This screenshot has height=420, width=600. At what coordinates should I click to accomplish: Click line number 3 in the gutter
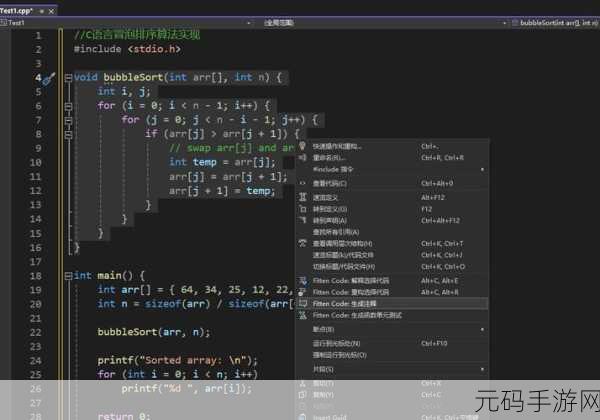pyautogui.click(x=38, y=63)
